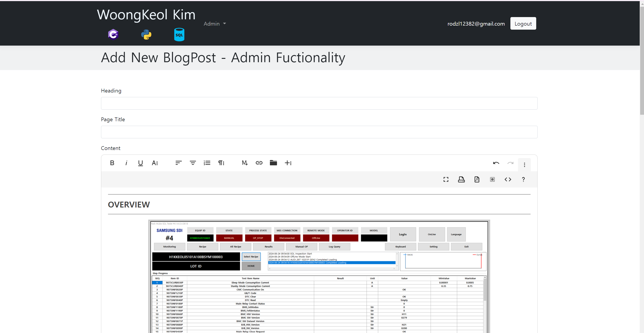Open more text options (A) menu
644x333 pixels.
[155, 163]
